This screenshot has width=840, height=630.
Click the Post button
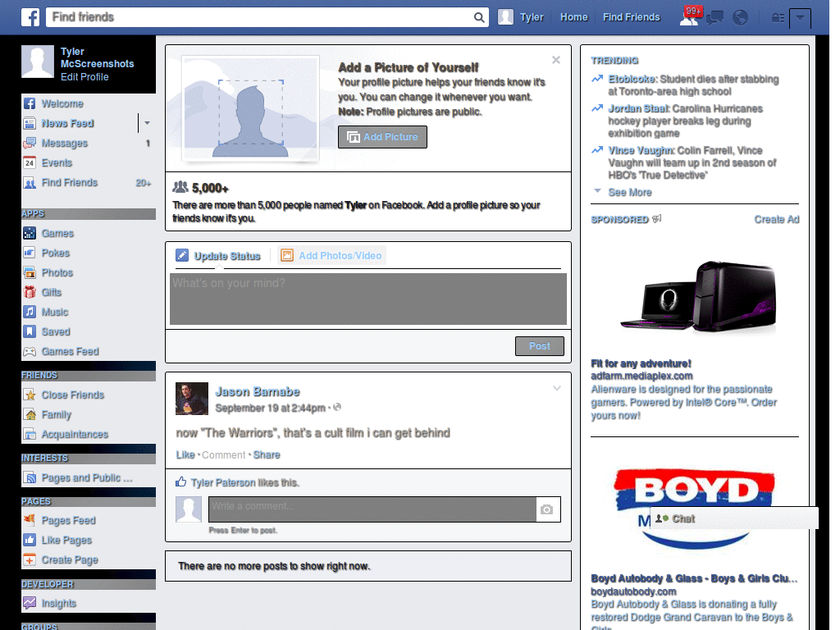pos(540,346)
